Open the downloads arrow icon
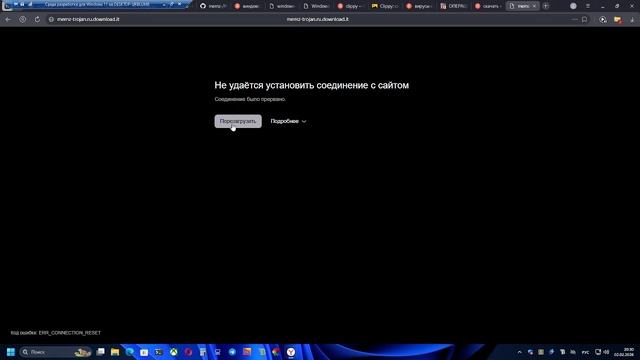Image resolution: width=640 pixels, height=360 pixels. [632, 19]
